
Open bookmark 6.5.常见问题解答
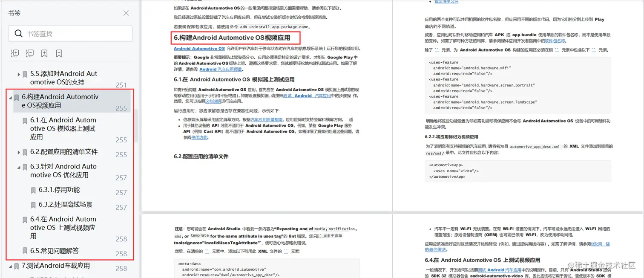55,251
